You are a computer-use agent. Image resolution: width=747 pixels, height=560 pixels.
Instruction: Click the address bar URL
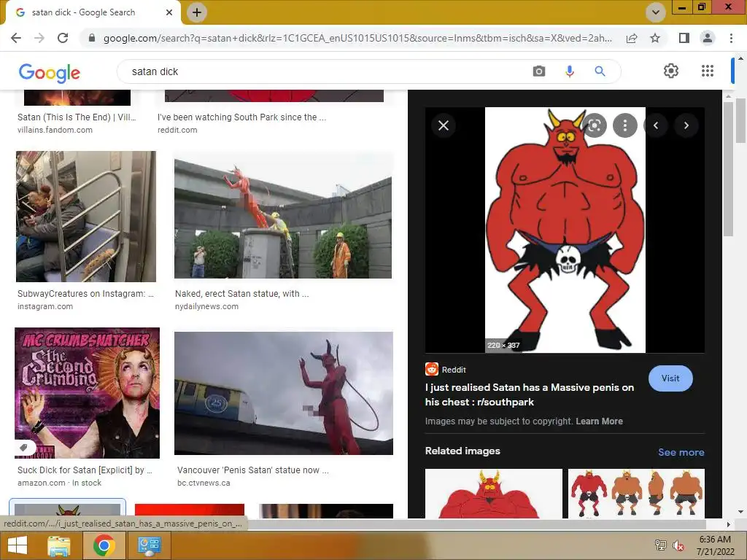click(357, 38)
